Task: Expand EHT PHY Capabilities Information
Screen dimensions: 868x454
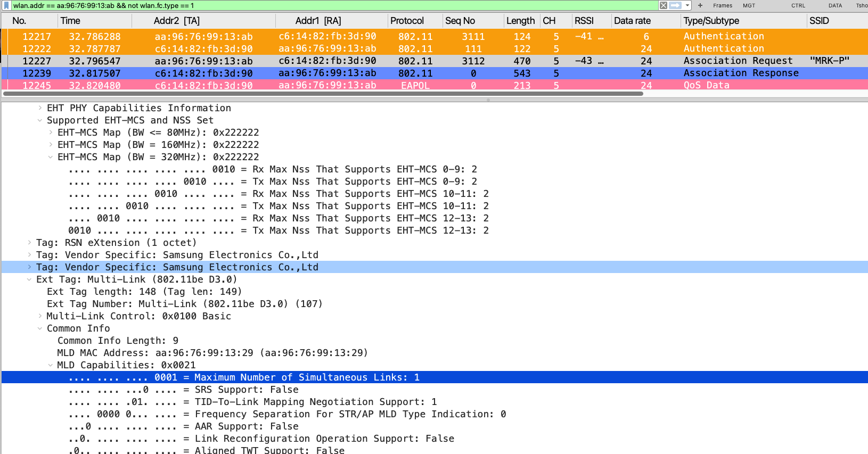Action: pyautogui.click(x=40, y=108)
